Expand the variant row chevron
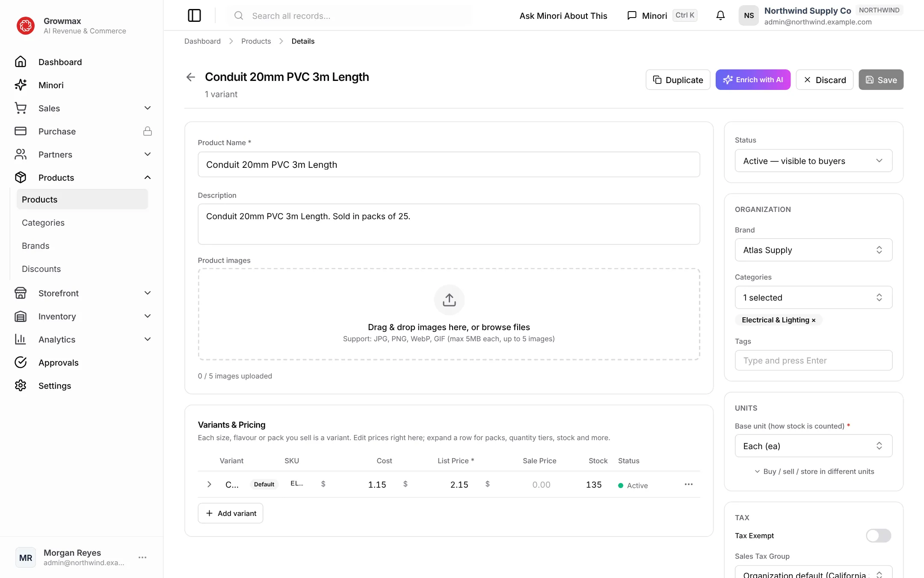924x578 pixels. [x=209, y=484]
